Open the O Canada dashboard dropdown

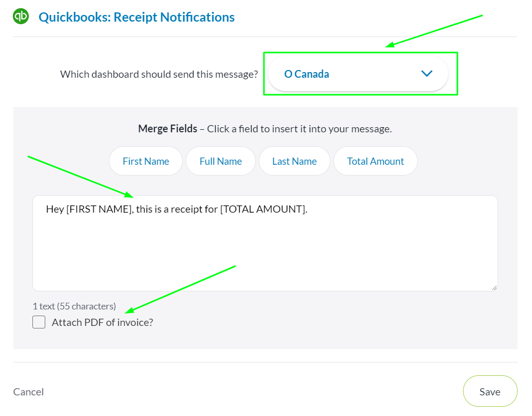[358, 74]
